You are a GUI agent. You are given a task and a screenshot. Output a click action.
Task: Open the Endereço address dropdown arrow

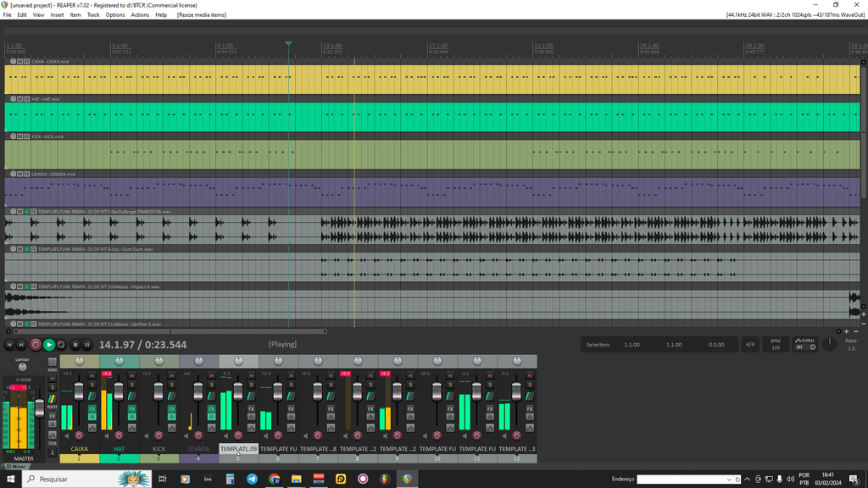pyautogui.click(x=728, y=480)
